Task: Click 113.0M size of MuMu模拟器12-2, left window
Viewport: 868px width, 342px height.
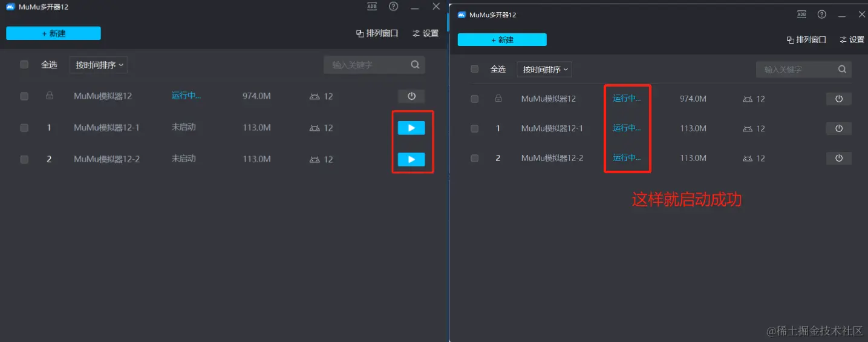Action: point(256,159)
